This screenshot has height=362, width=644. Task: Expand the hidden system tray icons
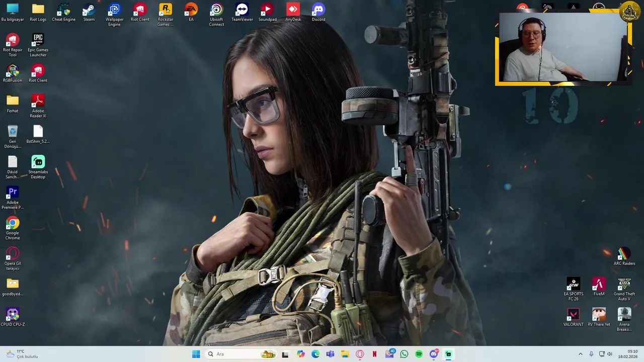580,354
